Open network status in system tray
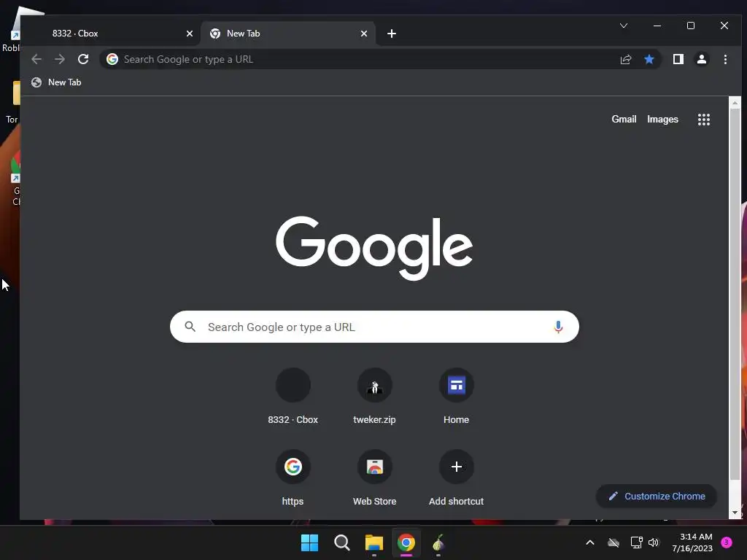747x560 pixels. click(636, 542)
